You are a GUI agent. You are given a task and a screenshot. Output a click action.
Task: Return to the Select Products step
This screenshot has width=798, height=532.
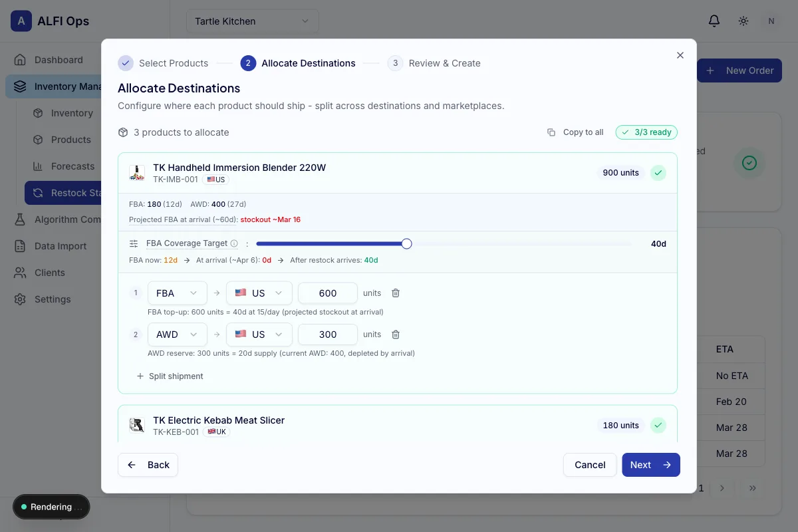(163, 63)
